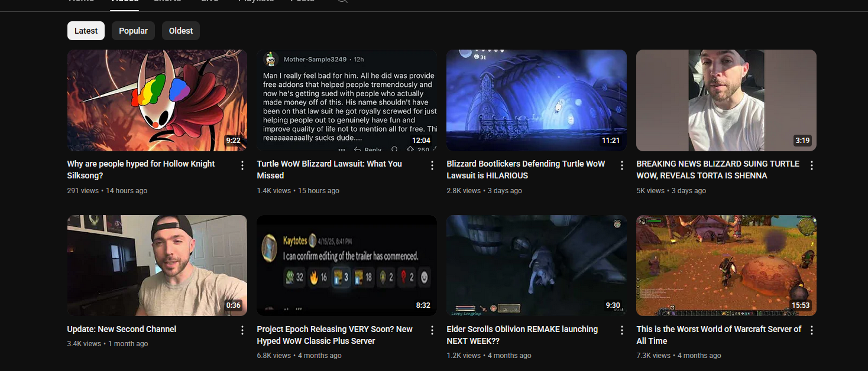Open 'Blizzard Bootlickers Defending Turtle WoW' title link

[x=526, y=170]
